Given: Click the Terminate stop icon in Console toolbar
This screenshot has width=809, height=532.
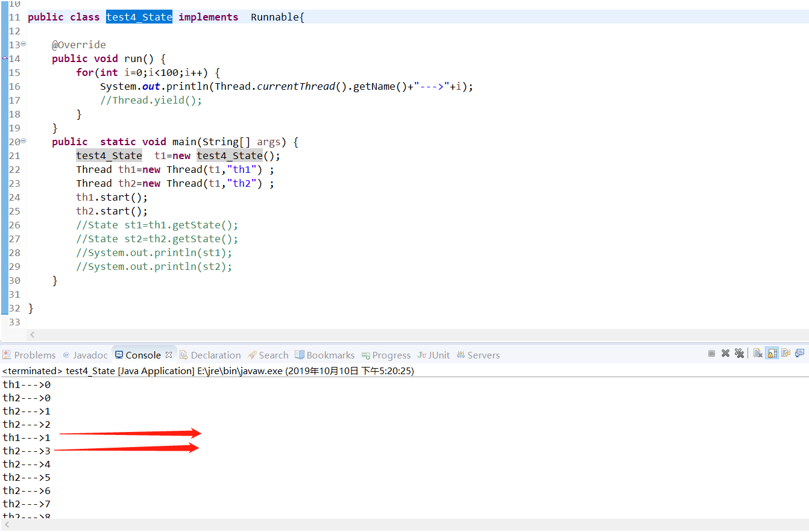Looking at the screenshot, I should [x=711, y=354].
